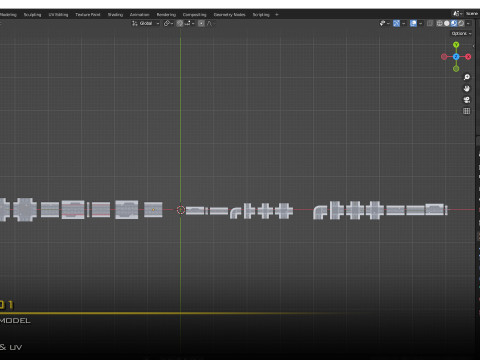Edit the Scene name field

(472, 14)
